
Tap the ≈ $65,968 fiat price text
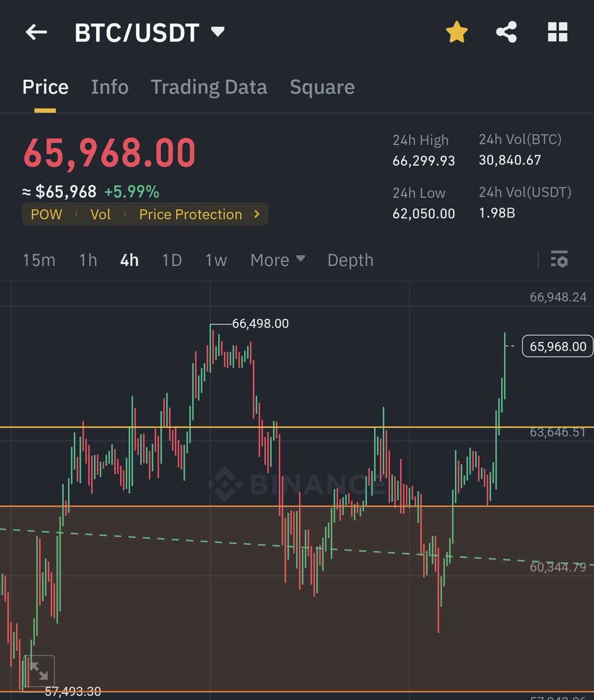[59, 192]
